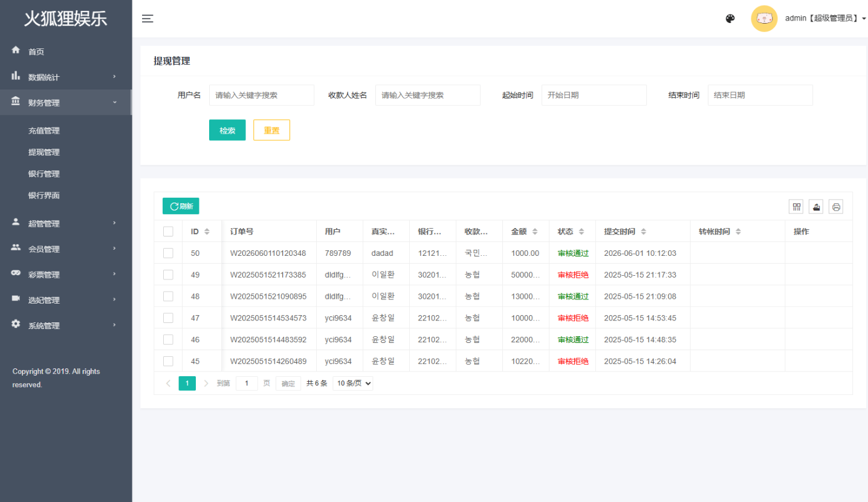This screenshot has width=868, height=502.
Task: Open 银行界面 in sidebar
Action: tap(44, 196)
